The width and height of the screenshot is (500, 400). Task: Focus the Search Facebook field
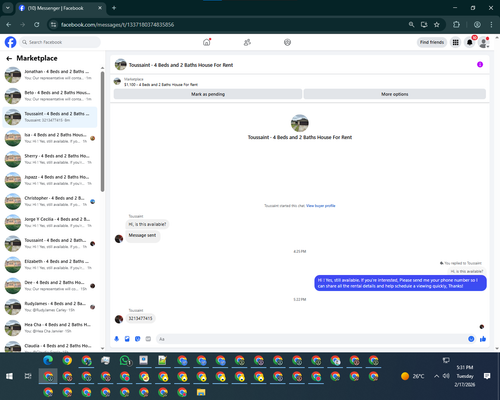point(60,42)
